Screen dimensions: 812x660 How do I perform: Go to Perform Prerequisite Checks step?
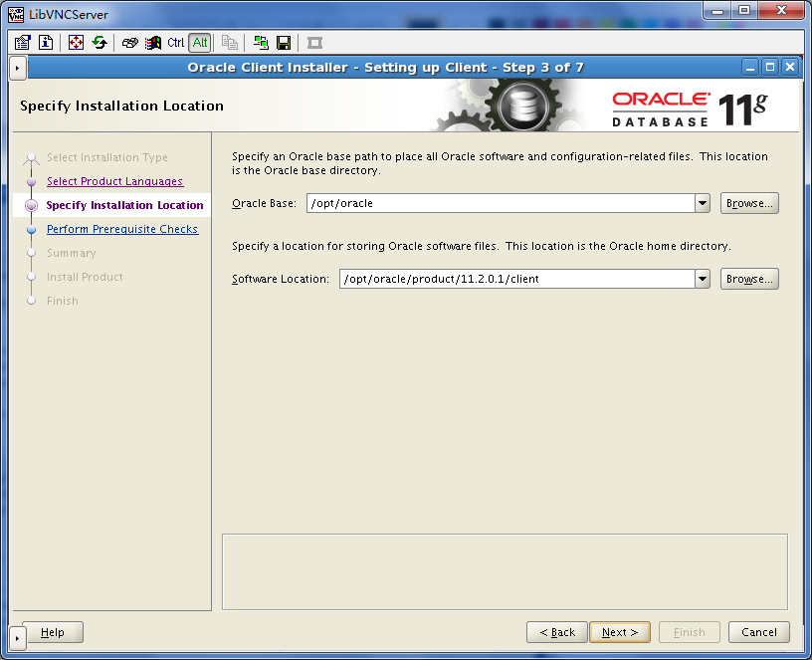pos(122,229)
